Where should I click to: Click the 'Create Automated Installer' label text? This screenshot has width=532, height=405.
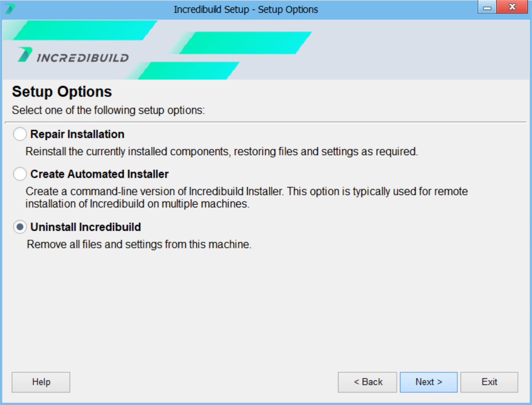100,174
